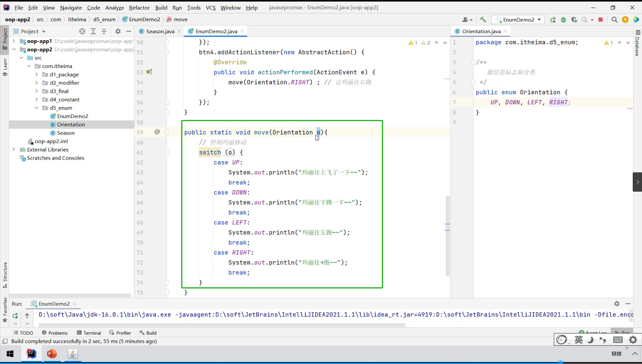Click Select Opened File target icon
This screenshot has height=364, width=642.
82,31
